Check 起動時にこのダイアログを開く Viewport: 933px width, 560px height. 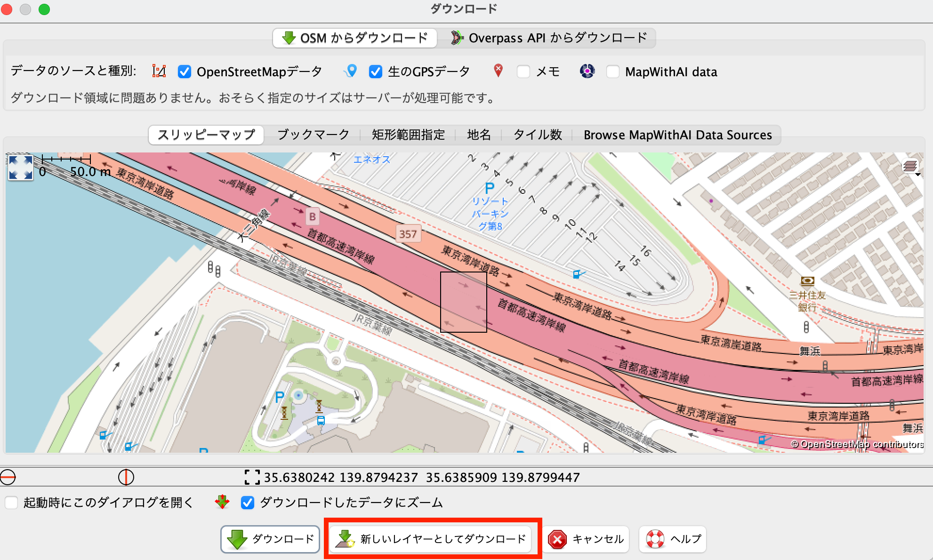tap(12, 502)
